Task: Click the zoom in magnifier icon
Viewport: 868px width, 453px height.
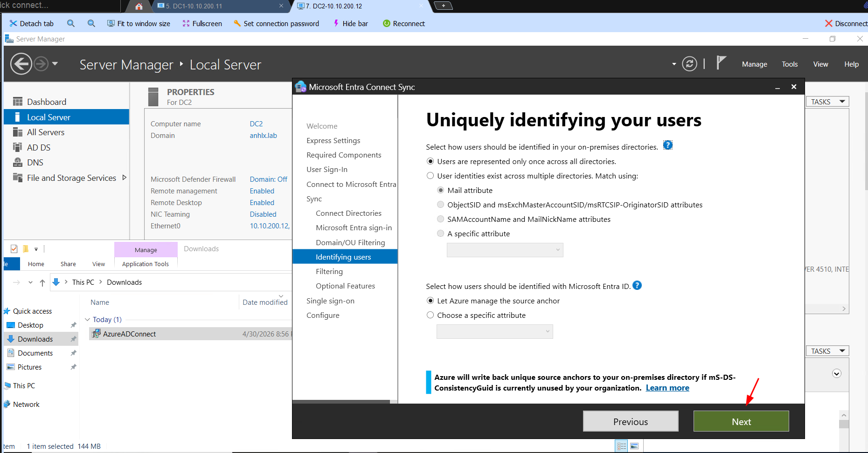Action: point(71,23)
